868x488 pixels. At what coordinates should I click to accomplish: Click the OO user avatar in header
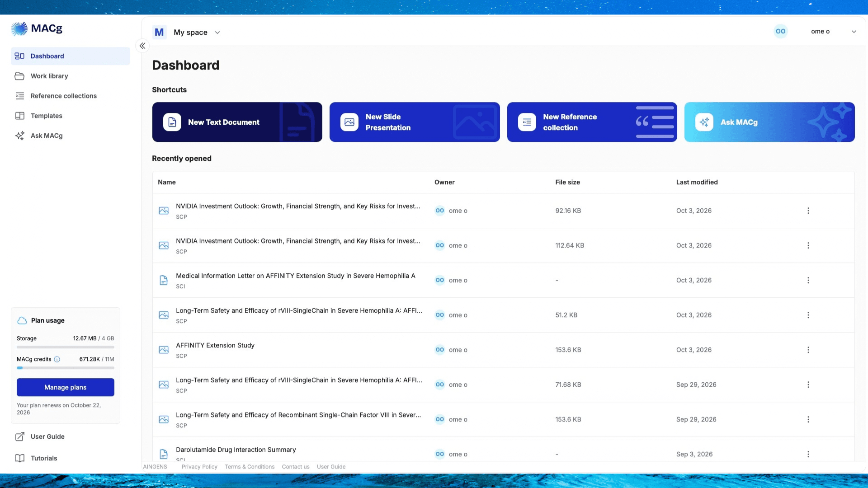(781, 31)
